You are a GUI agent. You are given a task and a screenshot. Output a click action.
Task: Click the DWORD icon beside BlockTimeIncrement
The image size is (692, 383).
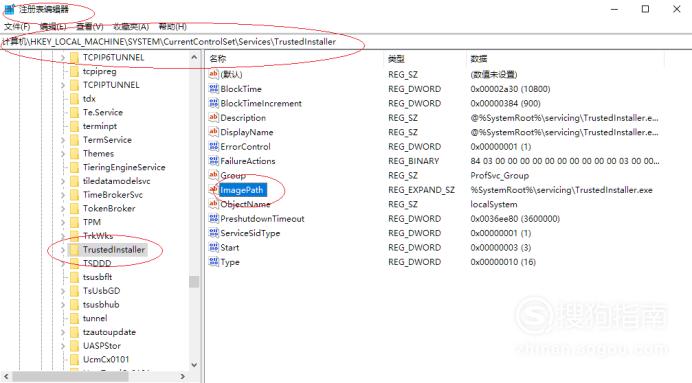click(x=214, y=103)
